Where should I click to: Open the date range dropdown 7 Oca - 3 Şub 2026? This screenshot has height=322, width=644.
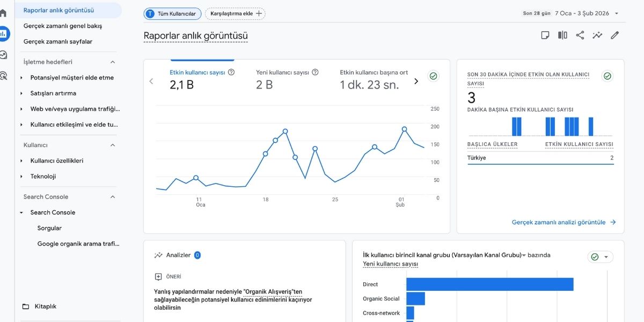point(586,13)
